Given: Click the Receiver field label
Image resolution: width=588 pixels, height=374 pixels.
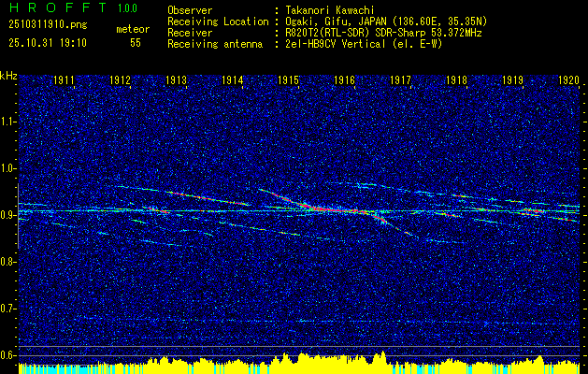Looking at the screenshot, I should (190, 33).
